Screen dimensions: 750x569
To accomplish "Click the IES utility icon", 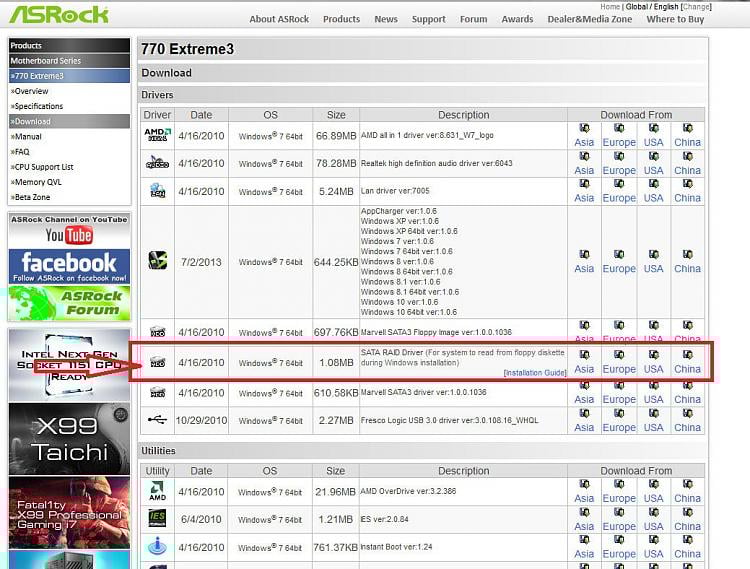I will pos(157,518).
